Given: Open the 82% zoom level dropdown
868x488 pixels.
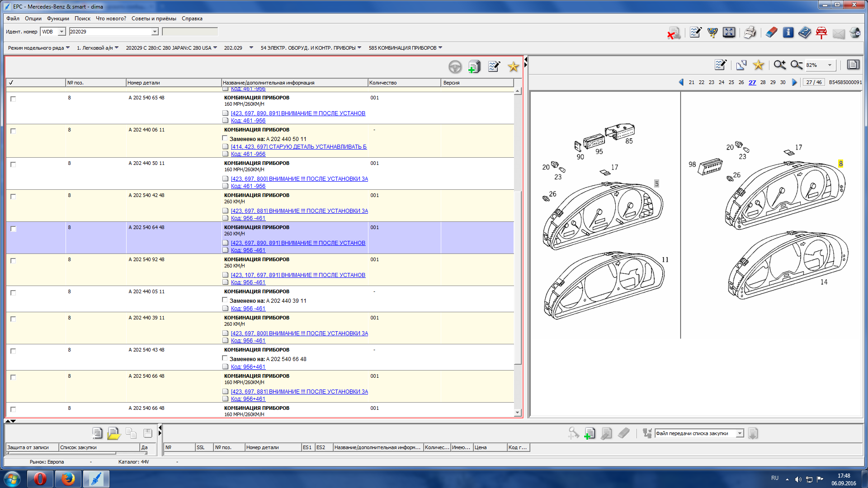Looking at the screenshot, I should coord(830,65).
